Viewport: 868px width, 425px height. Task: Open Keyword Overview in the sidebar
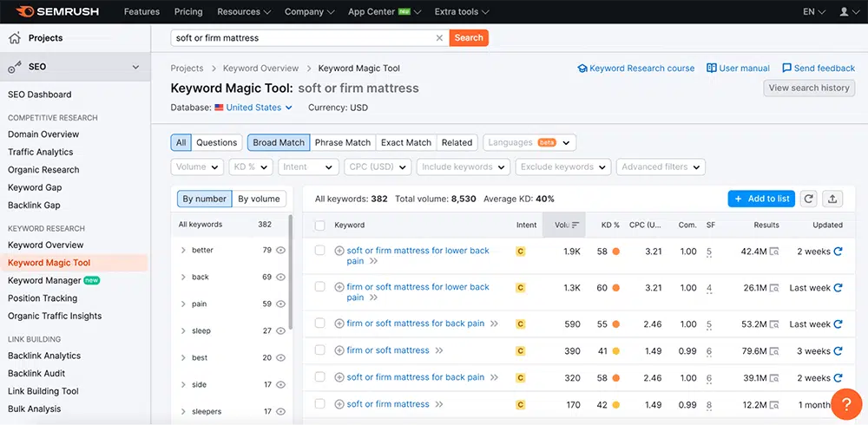(45, 245)
